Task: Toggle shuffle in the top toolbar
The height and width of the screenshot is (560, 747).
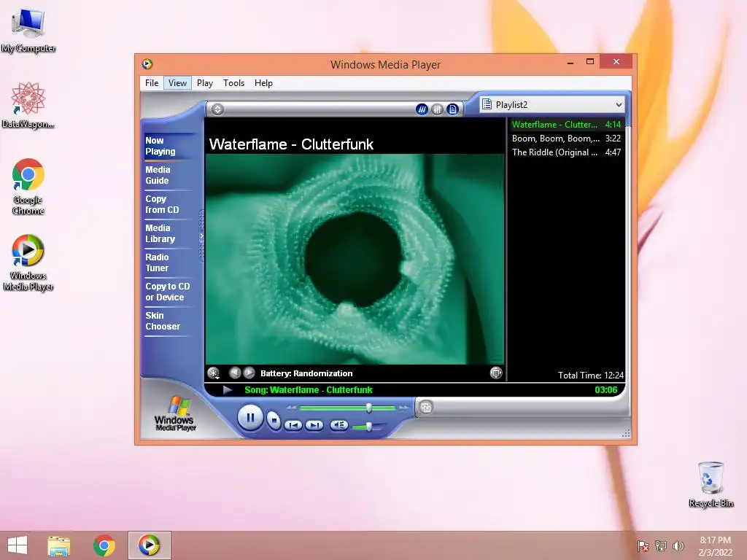Action: point(422,109)
